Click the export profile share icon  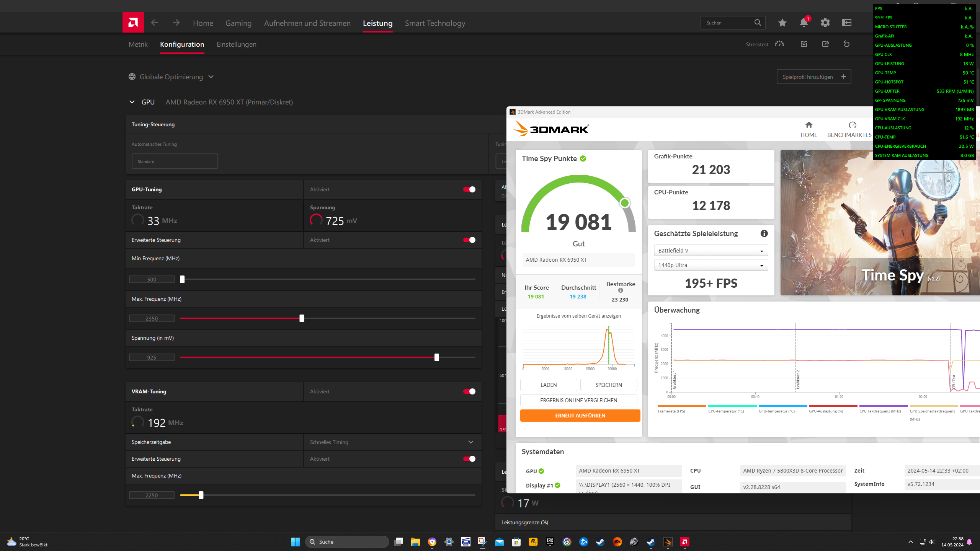pos(825,44)
